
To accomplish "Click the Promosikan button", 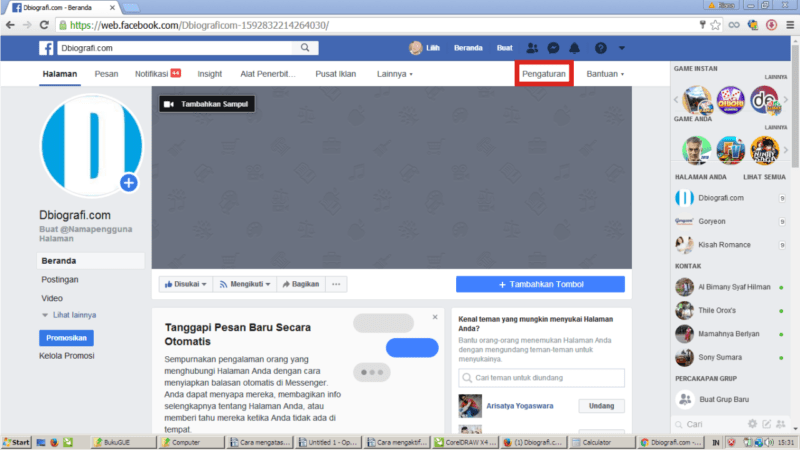I will click(66, 338).
